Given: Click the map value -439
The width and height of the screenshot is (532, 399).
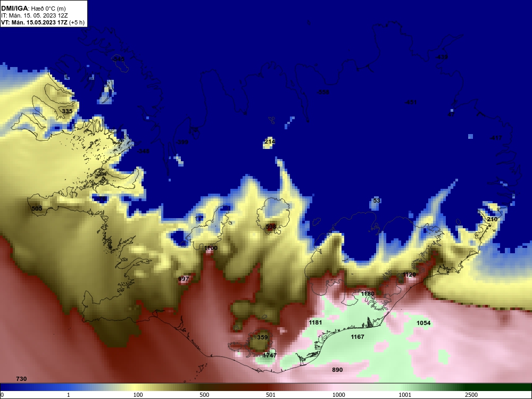Looking at the screenshot, I should [442, 57].
